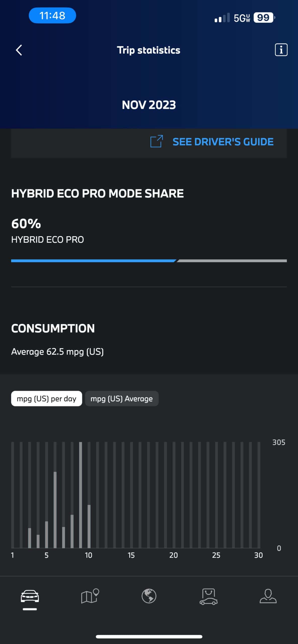Tap the NOV 2023 month heading
This screenshot has width=298, height=644.
149,105
